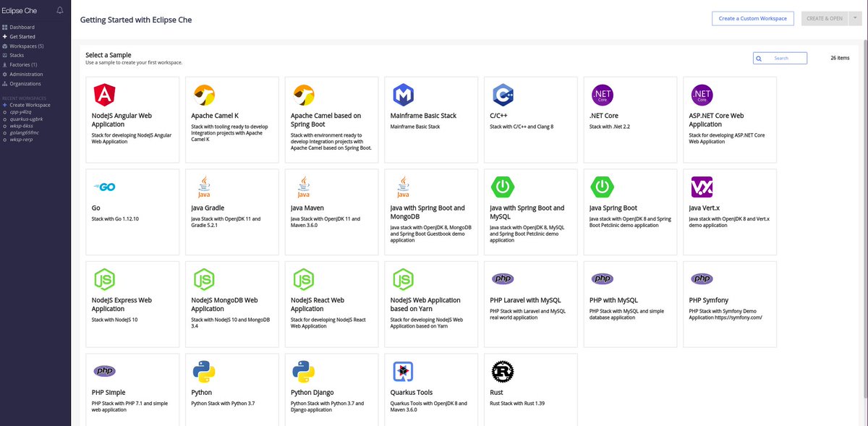Click the Vert.x purple logo

(x=702, y=187)
